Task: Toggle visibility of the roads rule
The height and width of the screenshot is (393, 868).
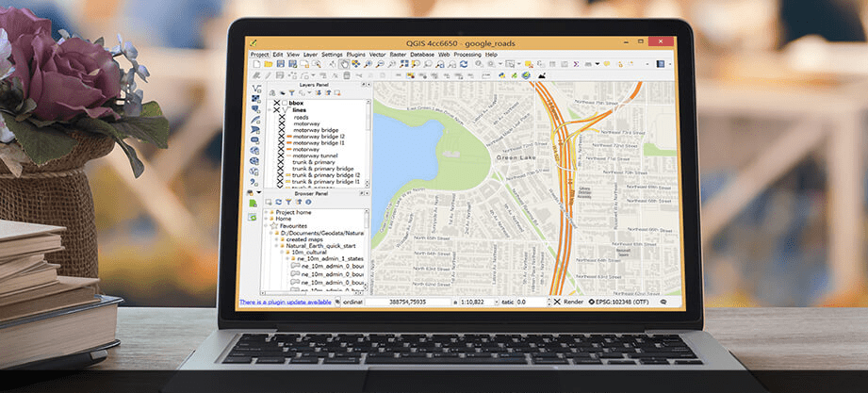Action: 282,118
